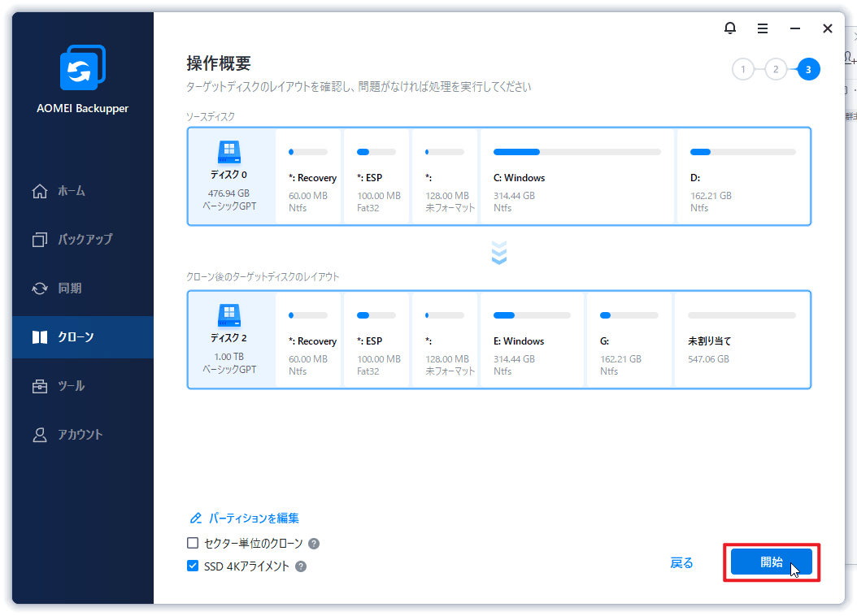Select source C: Windows partition
The image size is (857, 616).
(x=577, y=176)
